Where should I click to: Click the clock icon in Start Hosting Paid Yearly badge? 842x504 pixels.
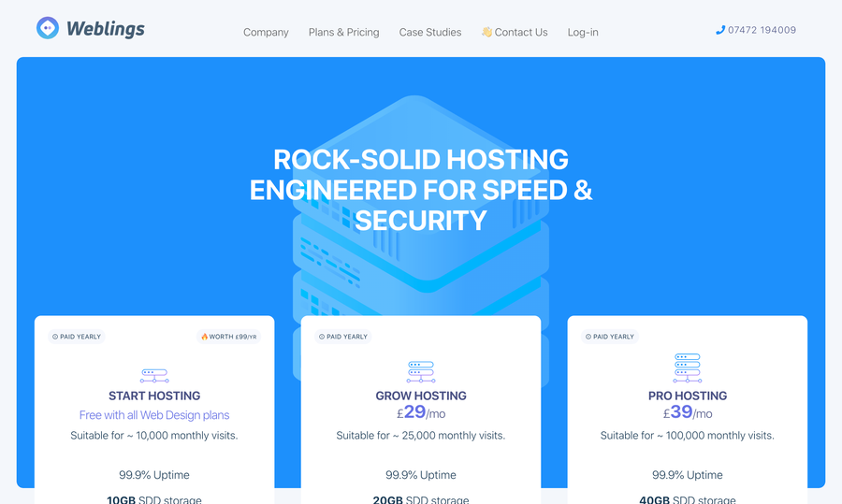55,337
